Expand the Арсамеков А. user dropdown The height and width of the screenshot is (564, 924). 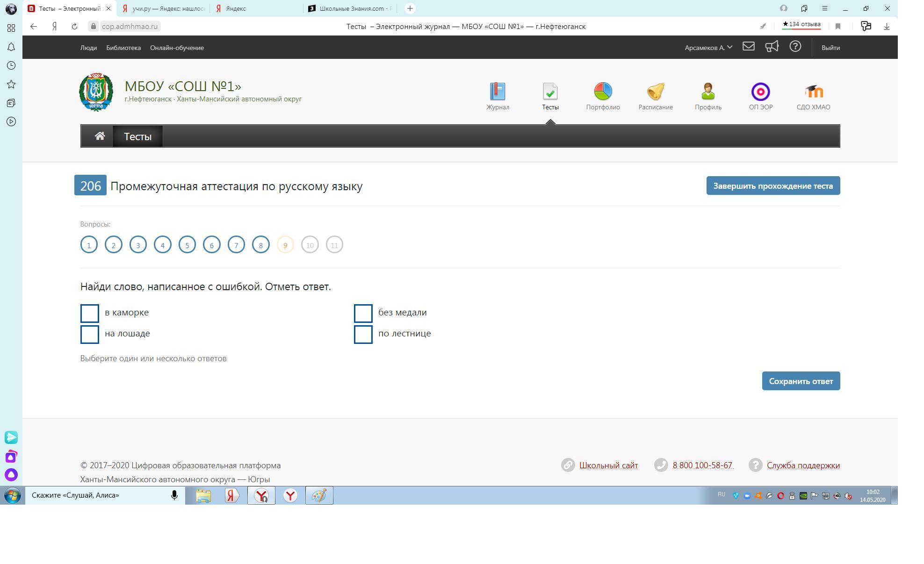(708, 48)
